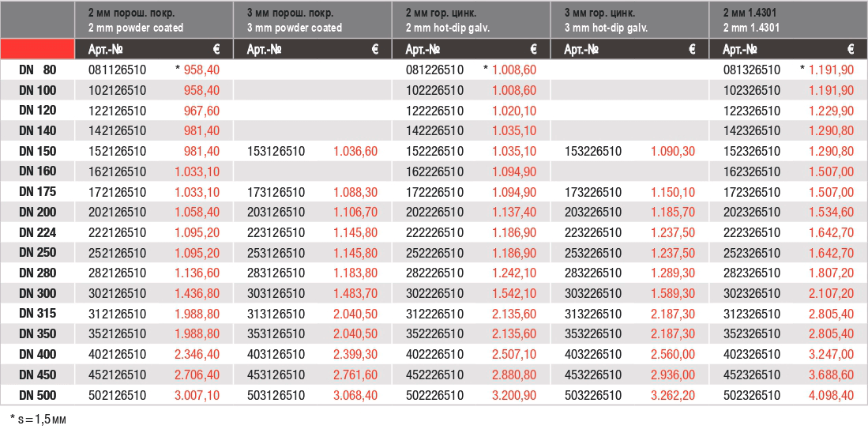Viewport: 868px width, 433px height.
Task: Click article number 302326510
Action: pyautogui.click(x=752, y=293)
